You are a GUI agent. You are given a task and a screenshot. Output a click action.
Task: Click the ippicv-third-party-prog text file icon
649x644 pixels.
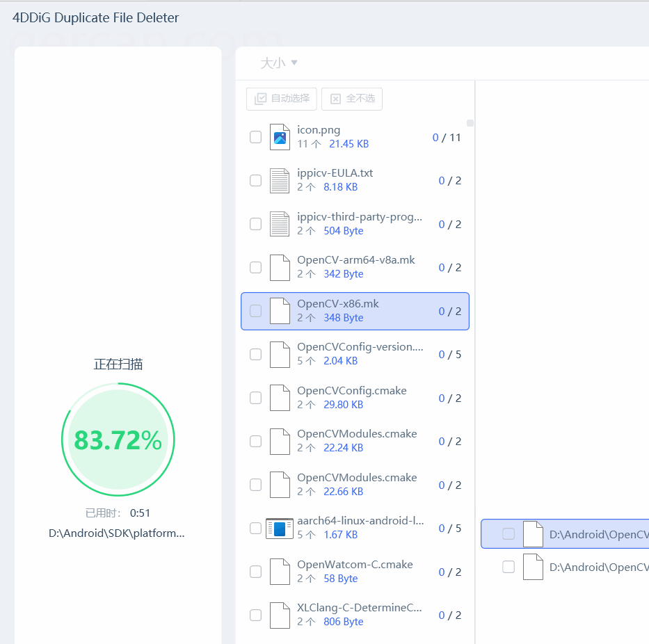tap(280, 224)
